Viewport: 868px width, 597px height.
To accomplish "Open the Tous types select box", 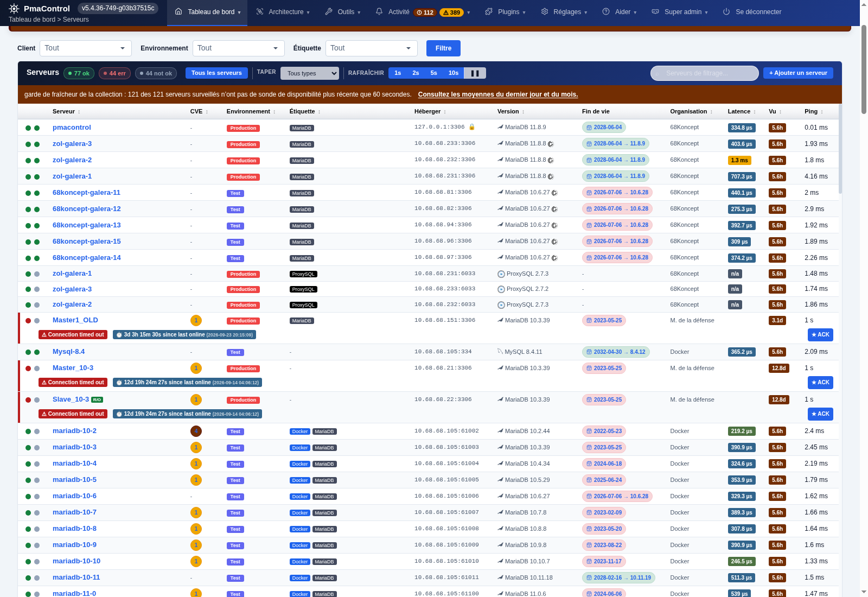I will [310, 73].
